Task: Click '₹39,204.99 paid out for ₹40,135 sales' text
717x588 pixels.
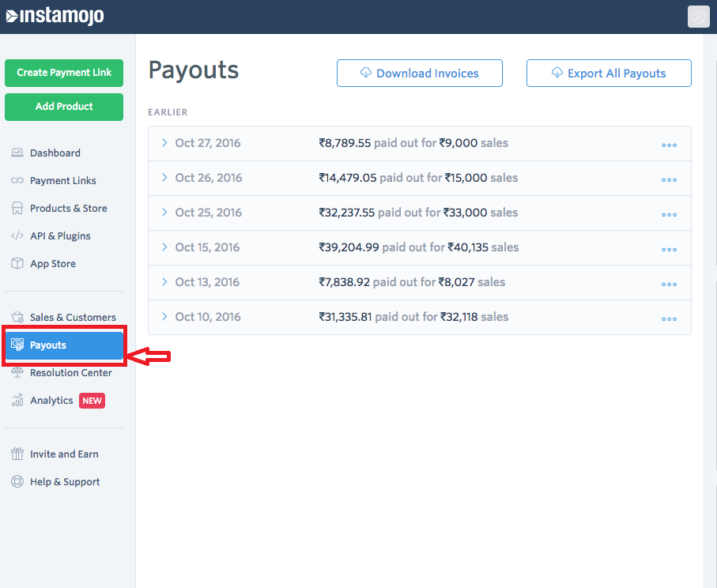Action: coord(419,247)
